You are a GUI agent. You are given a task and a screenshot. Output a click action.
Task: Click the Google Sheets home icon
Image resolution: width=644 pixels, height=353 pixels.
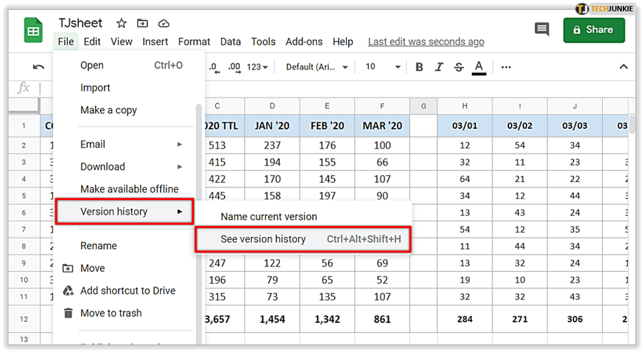tap(33, 31)
